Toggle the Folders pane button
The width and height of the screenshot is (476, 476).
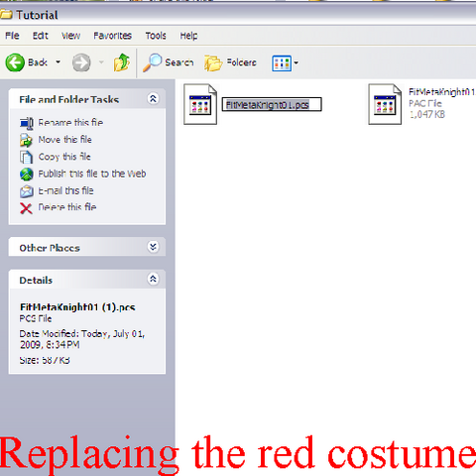(x=230, y=62)
